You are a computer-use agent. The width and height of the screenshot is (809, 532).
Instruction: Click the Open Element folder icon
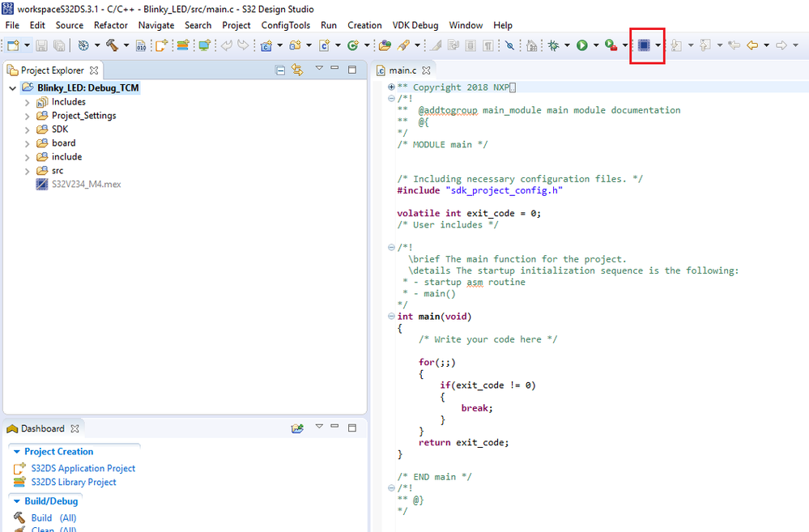[x=385, y=45]
